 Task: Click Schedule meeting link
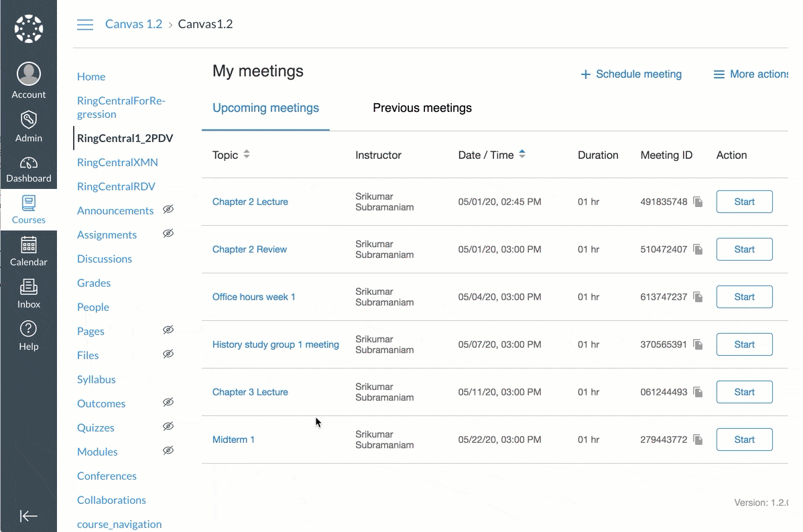631,74
